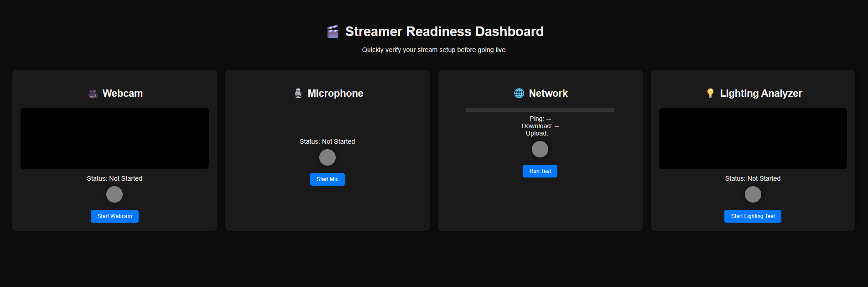This screenshot has width=868, height=287.
Task: Click the Microphone status indicator circle
Action: click(x=327, y=157)
